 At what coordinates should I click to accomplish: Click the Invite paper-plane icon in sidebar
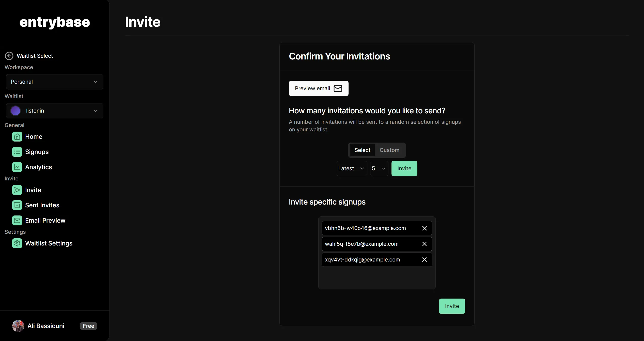point(17,190)
